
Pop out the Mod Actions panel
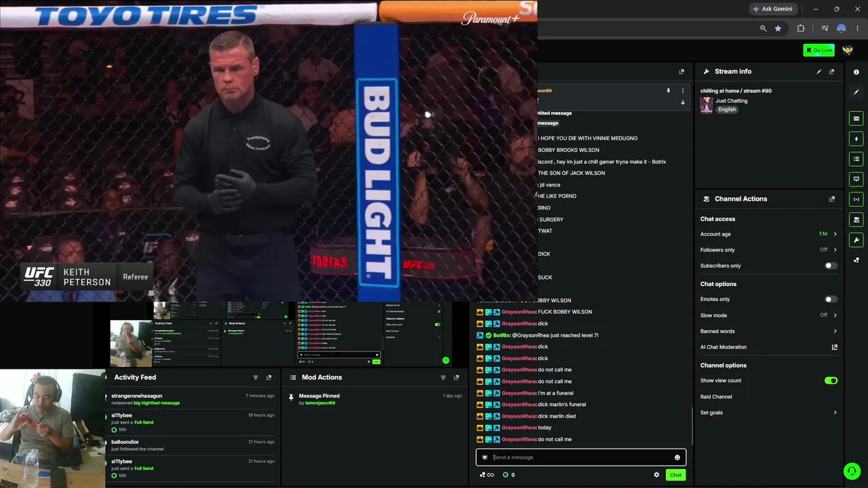pos(456,378)
